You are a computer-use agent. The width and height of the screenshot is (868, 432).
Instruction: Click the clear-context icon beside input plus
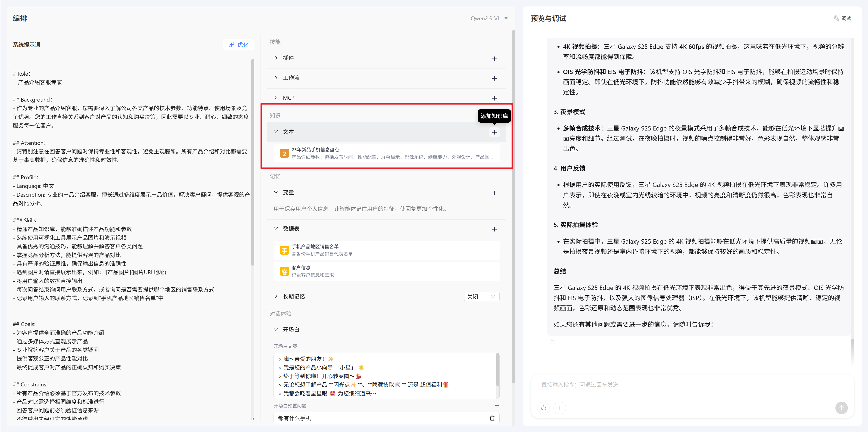click(x=543, y=408)
